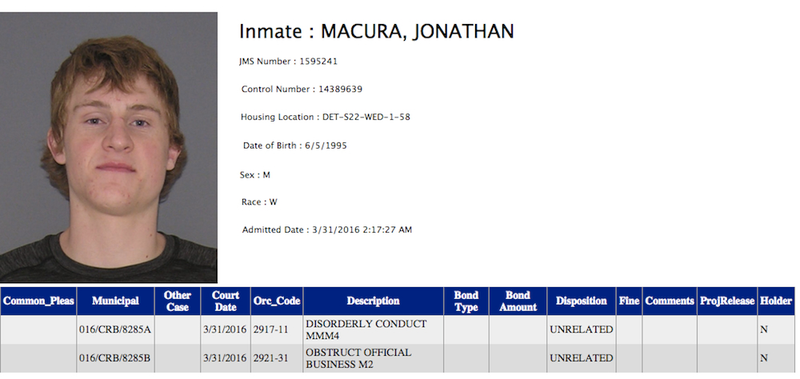Click the OBSTRUCT OFFICIAL BUSINESS M2 description
Viewport: 800px width, 379px height.
pyautogui.click(x=358, y=358)
